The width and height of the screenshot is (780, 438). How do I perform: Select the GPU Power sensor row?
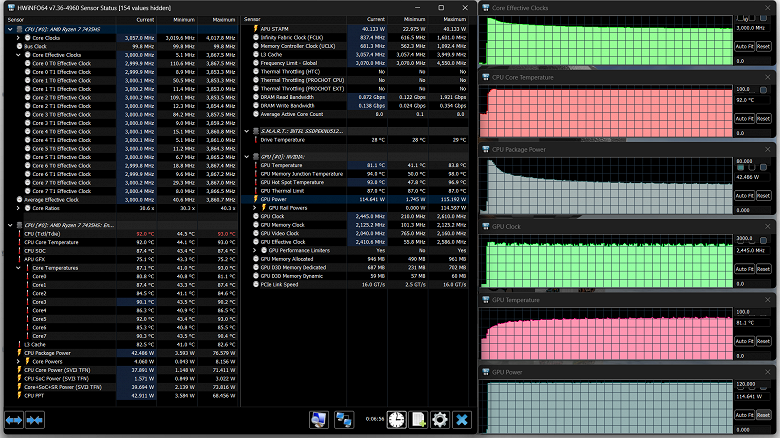pos(355,199)
